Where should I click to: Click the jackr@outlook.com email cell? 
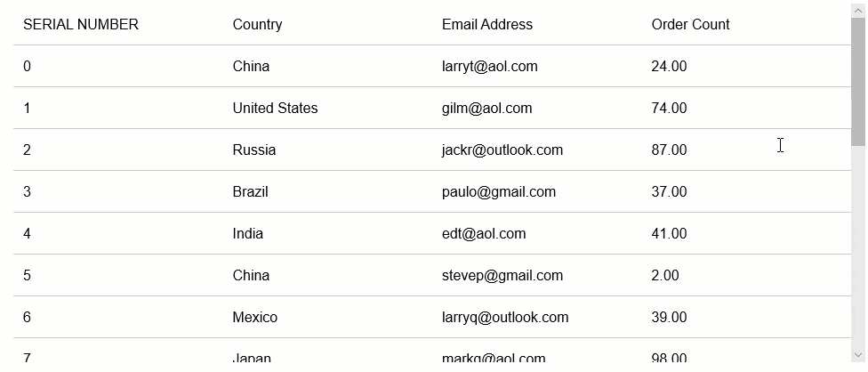[502, 150]
